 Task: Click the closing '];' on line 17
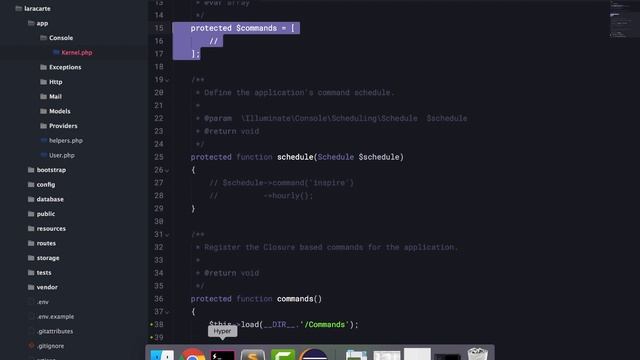pyautogui.click(x=196, y=54)
